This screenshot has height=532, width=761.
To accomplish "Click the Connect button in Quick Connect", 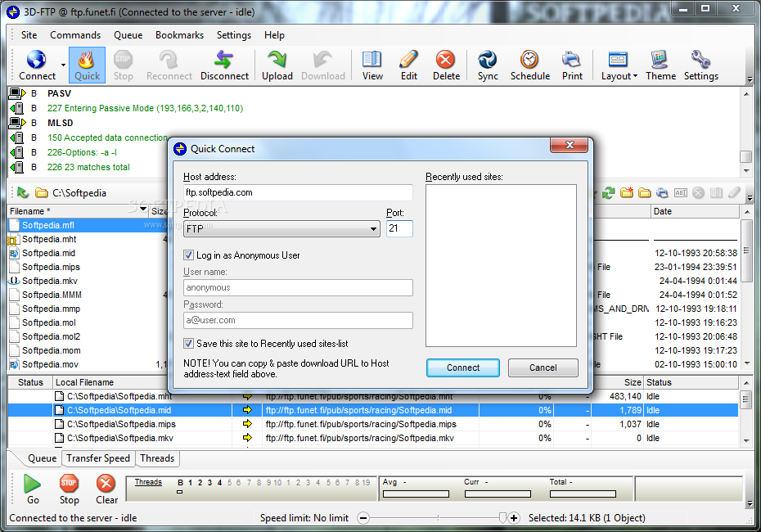I will pyautogui.click(x=463, y=367).
